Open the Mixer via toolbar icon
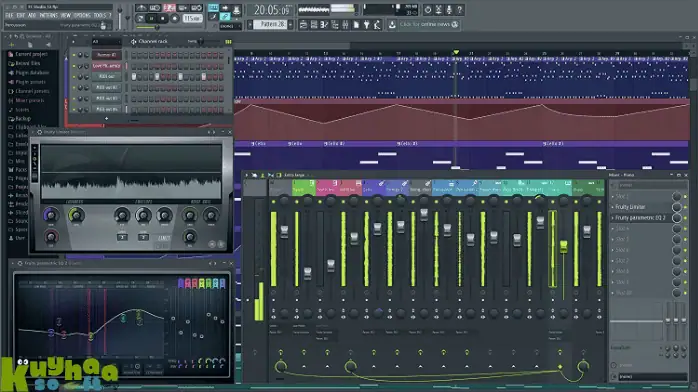The width and height of the screenshot is (698, 392). [345, 24]
